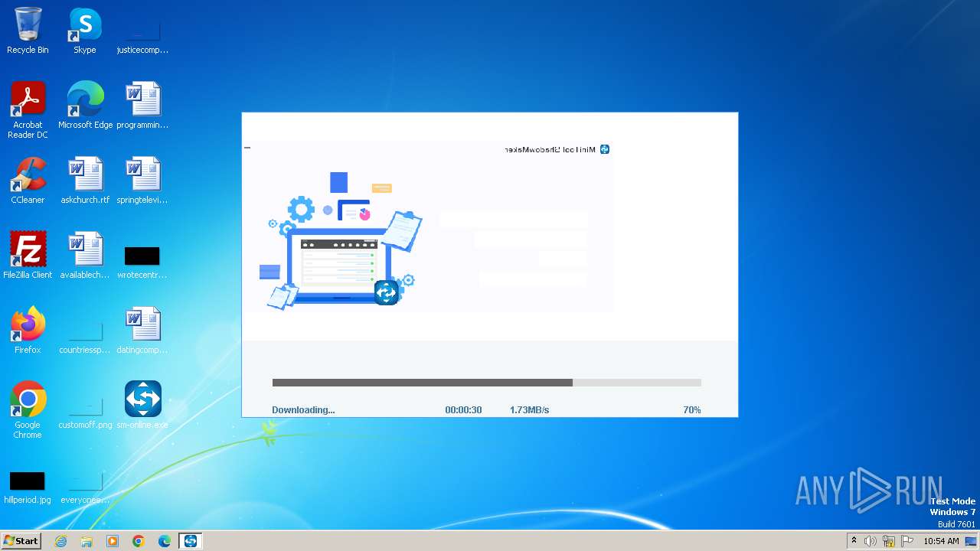
Task: Open File Explorer from taskbar
Action: [87, 541]
